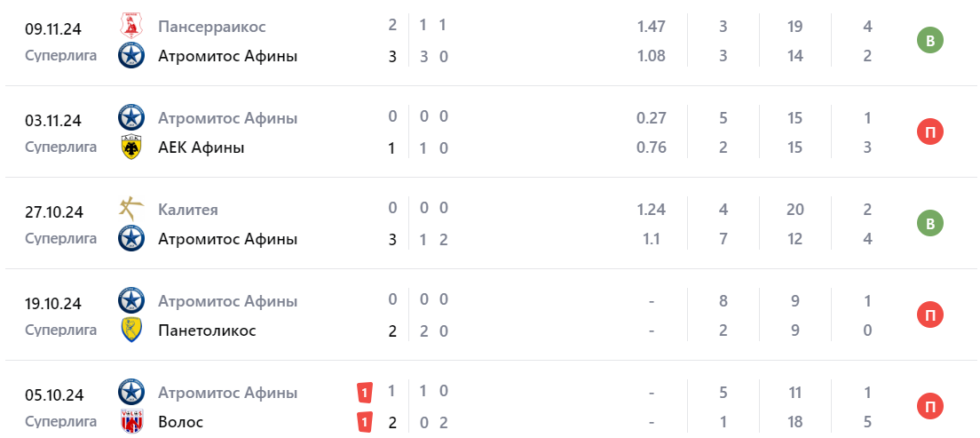Click the 27.10.24 match date
Viewport: 980px width, 438px height.
53,212
